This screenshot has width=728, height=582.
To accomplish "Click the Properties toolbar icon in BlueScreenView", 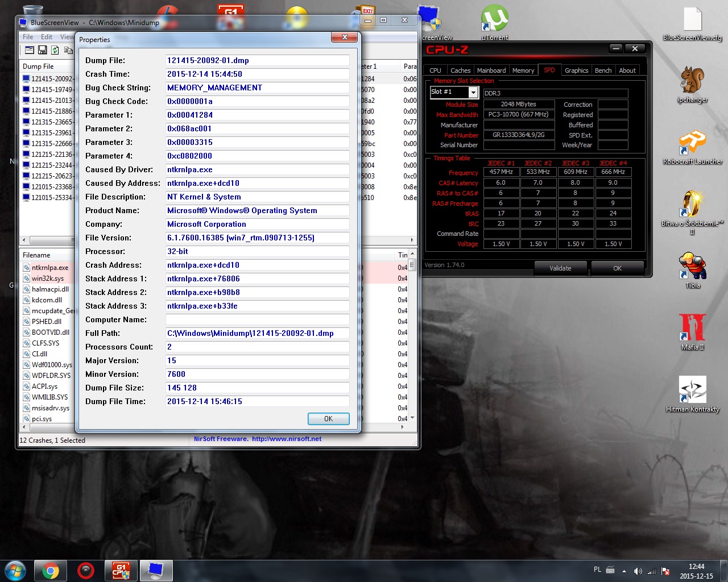I will tap(30, 50).
